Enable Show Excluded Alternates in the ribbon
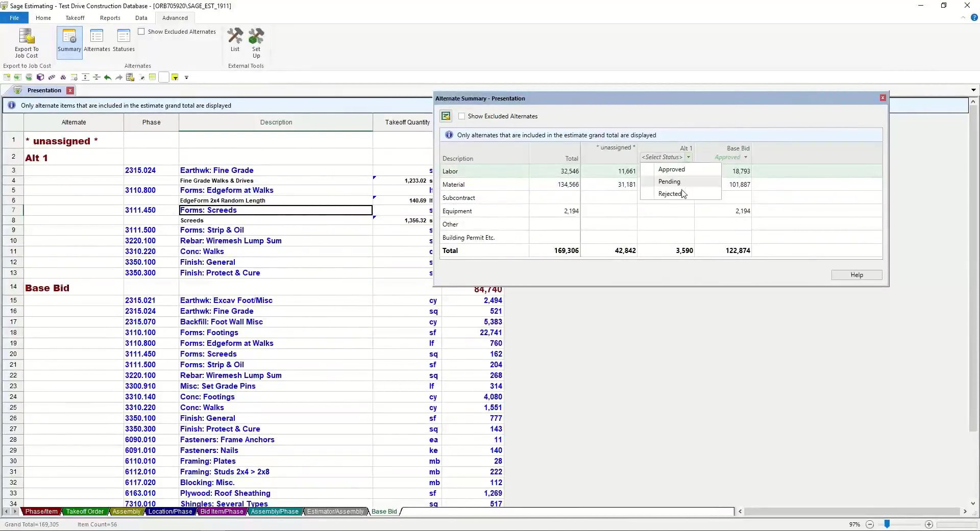This screenshot has width=980, height=531. tap(141, 32)
